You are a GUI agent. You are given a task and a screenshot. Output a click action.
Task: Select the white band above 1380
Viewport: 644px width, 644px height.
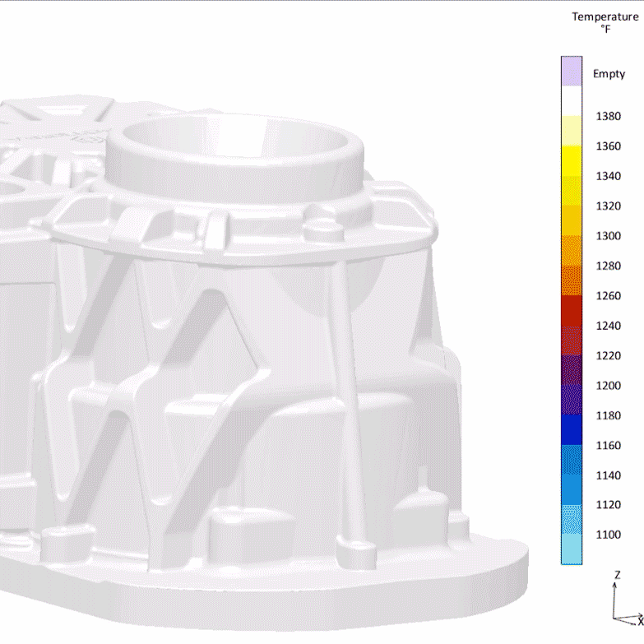(x=572, y=101)
